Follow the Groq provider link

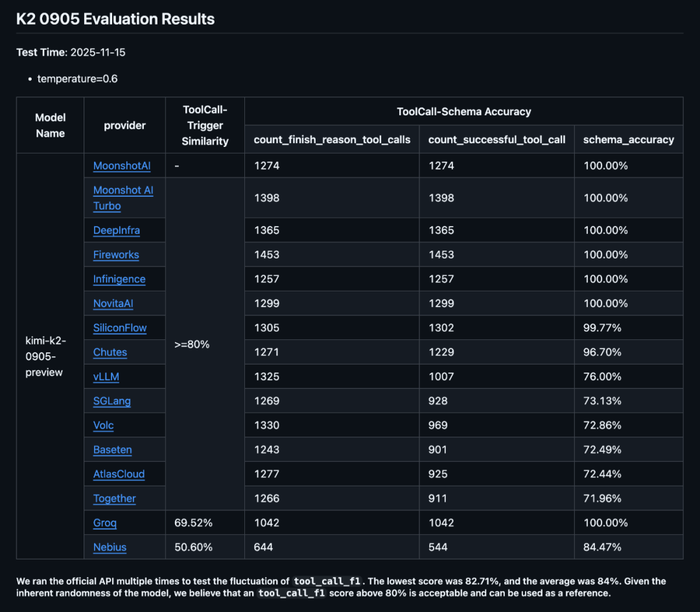105,523
